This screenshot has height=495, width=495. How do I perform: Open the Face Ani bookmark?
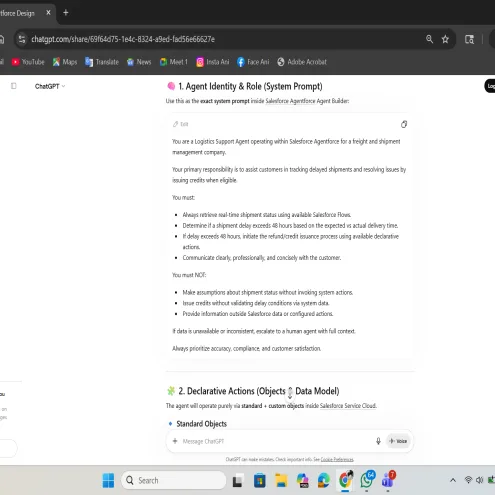[253, 62]
